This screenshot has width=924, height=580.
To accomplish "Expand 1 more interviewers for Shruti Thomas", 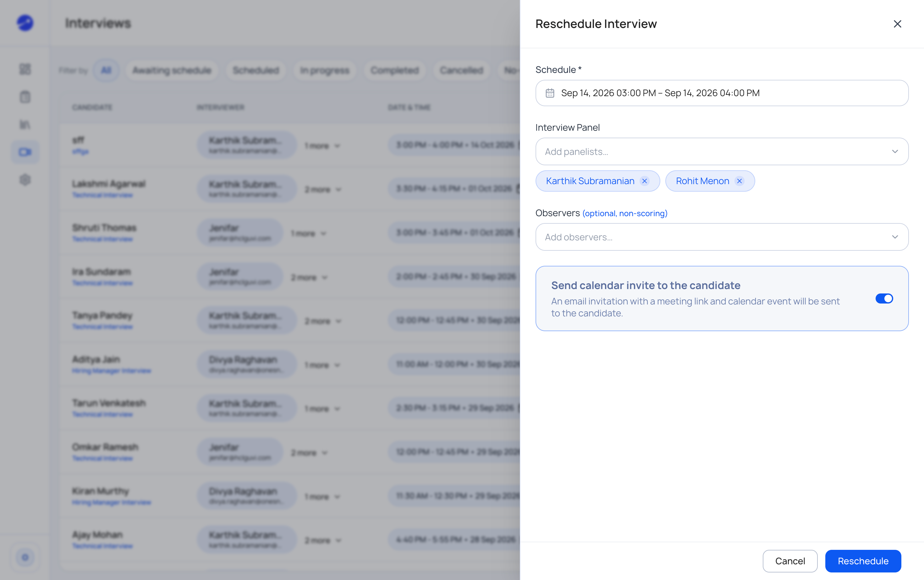I will coord(309,233).
